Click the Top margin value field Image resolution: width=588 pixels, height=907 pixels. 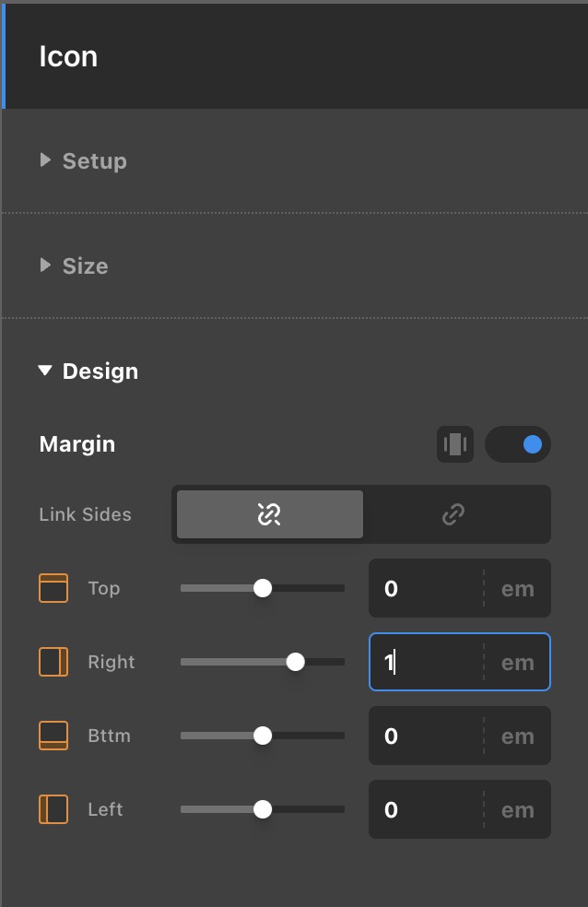[424, 588]
